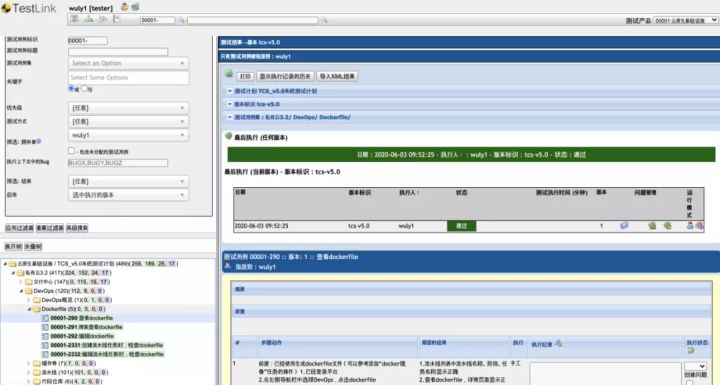
Task: Click the apply filter button
Action: [x=19, y=228]
